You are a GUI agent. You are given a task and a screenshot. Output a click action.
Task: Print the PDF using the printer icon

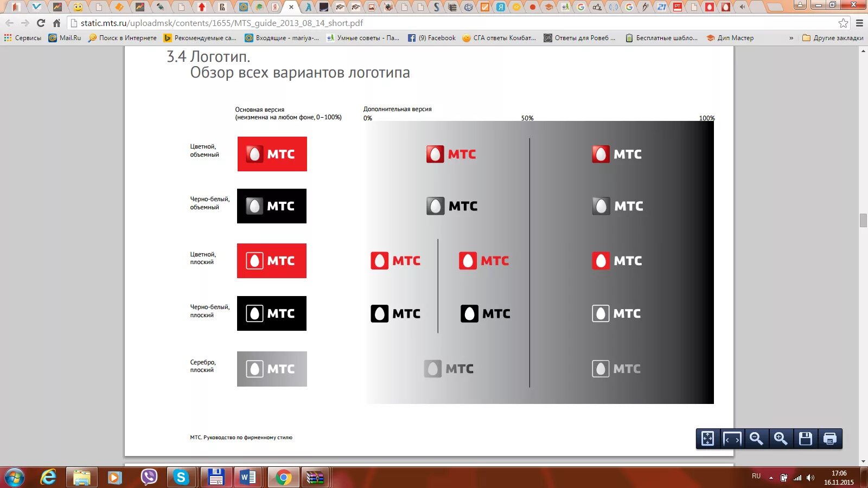[x=830, y=439]
